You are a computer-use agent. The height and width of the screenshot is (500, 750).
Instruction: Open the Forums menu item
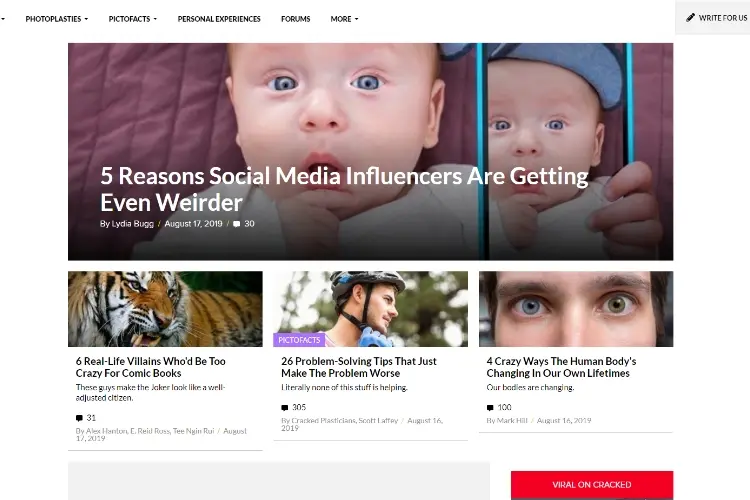pyautogui.click(x=296, y=19)
